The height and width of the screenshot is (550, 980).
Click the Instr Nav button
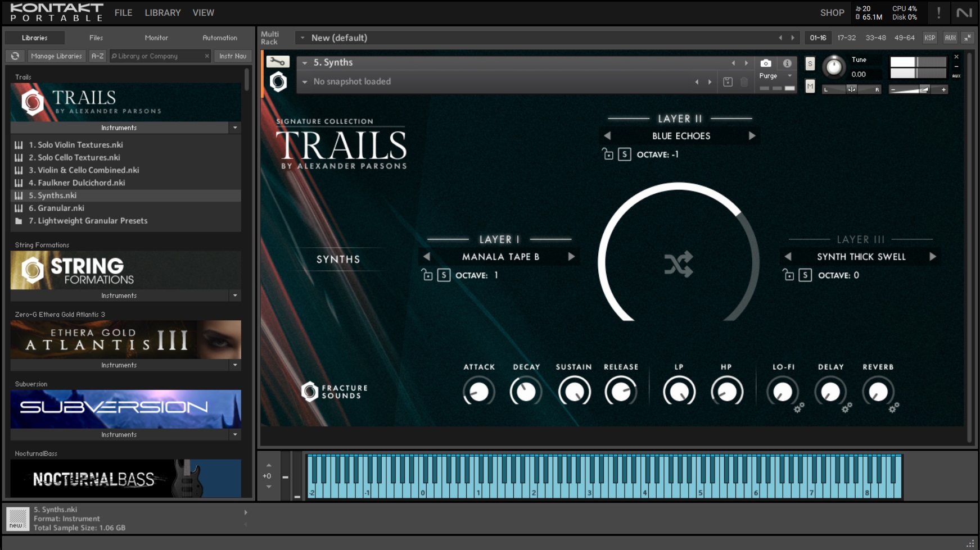pos(233,56)
